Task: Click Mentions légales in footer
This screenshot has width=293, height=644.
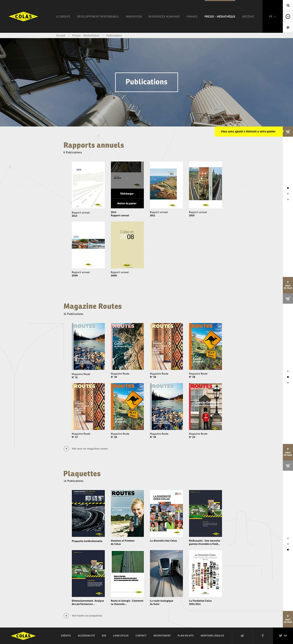Action: tap(212, 636)
